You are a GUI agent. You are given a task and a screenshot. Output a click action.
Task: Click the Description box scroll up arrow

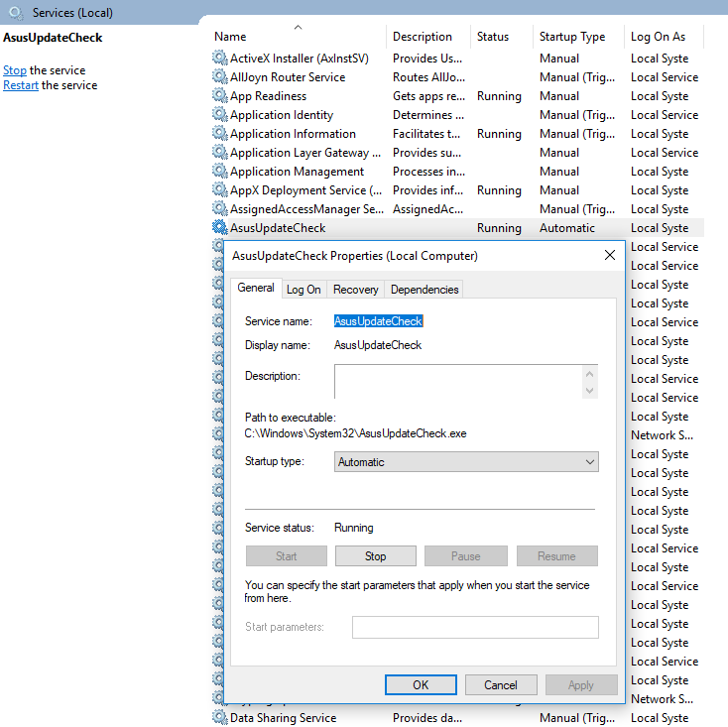[x=590, y=374]
